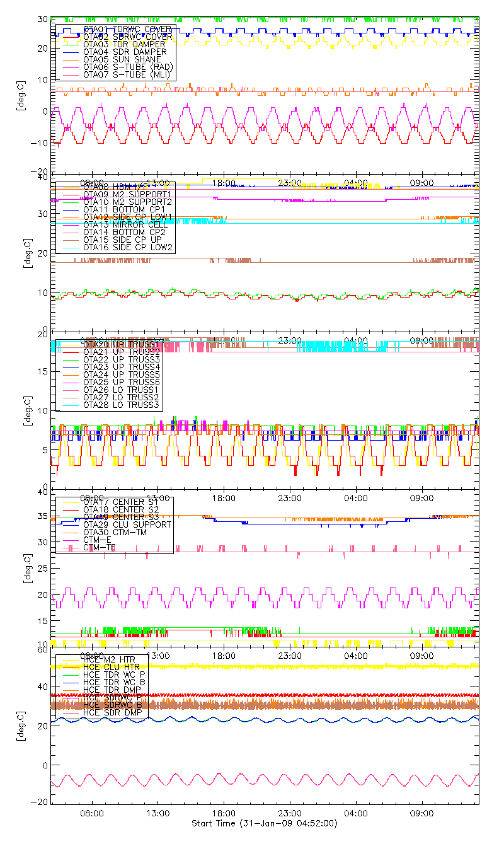Click the OTA06 S-TUBE (RAD) legend label
The height and width of the screenshot is (851, 504).
128,67
